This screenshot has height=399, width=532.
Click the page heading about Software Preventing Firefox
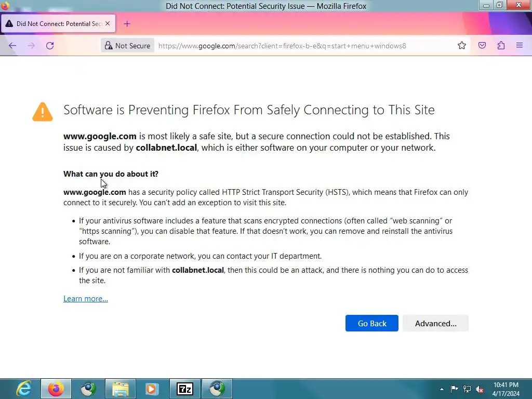[x=249, y=110]
